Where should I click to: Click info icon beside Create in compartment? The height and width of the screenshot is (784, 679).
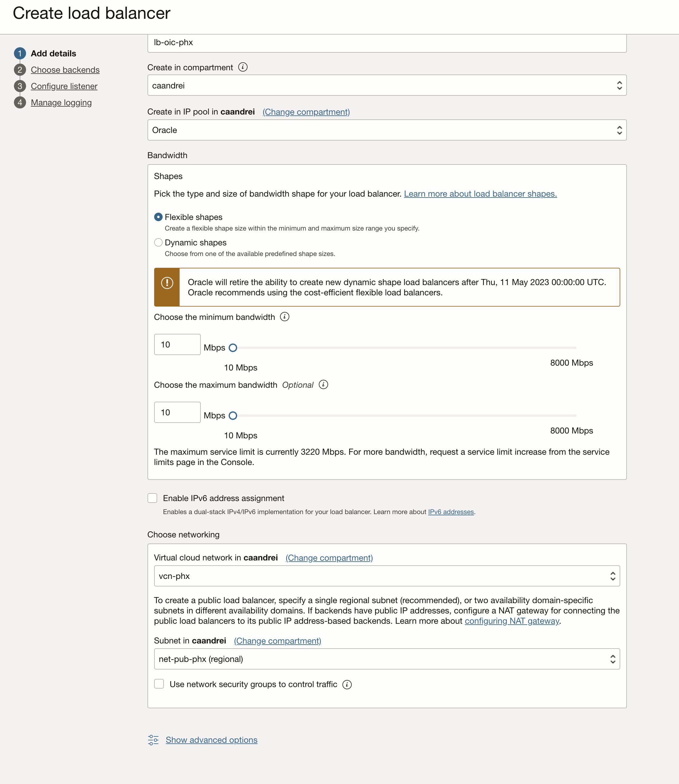pyautogui.click(x=243, y=67)
